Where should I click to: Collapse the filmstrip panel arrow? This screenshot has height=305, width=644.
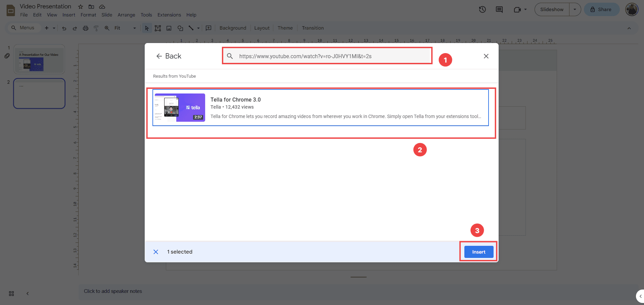coord(28,294)
